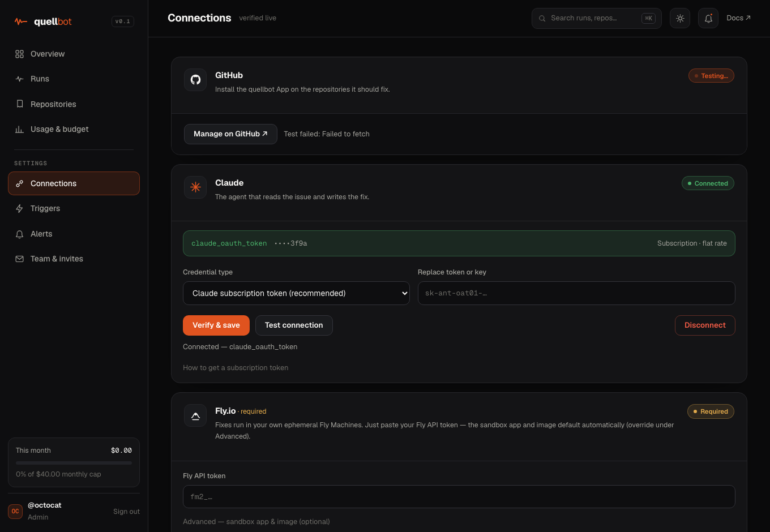Click the Subscription · flat rate text
This screenshot has height=532, width=770.
click(692, 243)
